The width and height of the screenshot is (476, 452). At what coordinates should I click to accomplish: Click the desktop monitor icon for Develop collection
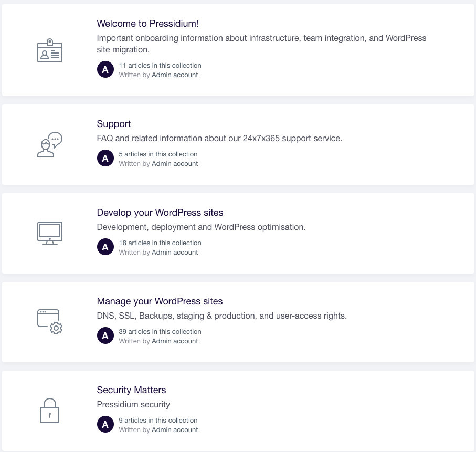[50, 233]
